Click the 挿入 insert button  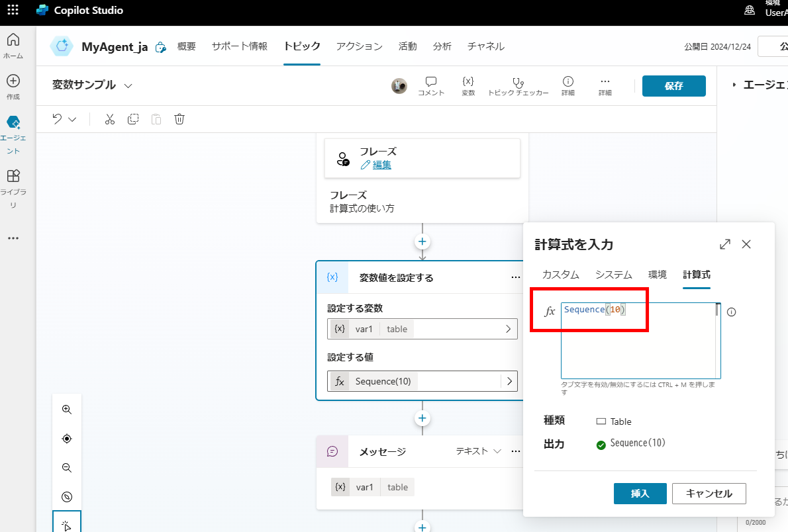coord(640,494)
